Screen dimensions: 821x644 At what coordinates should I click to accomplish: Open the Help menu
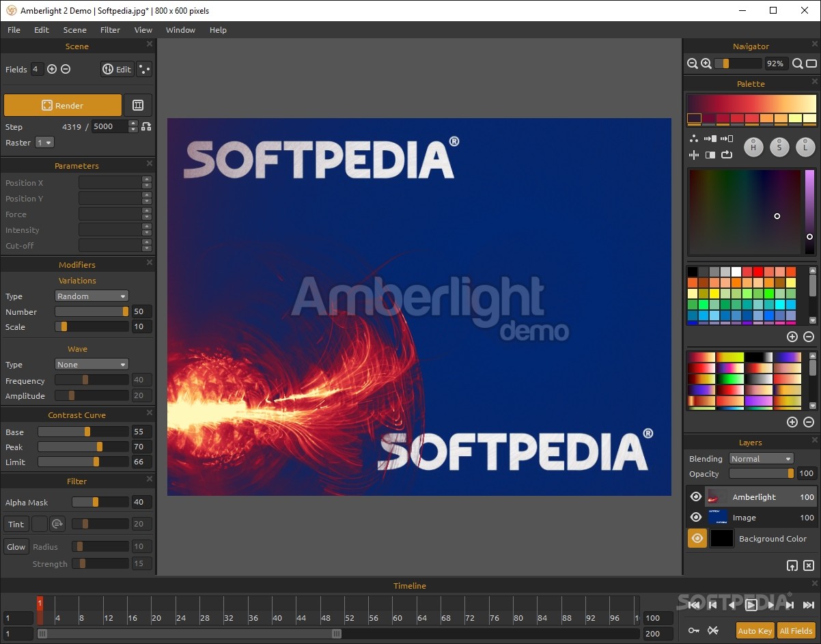click(218, 29)
